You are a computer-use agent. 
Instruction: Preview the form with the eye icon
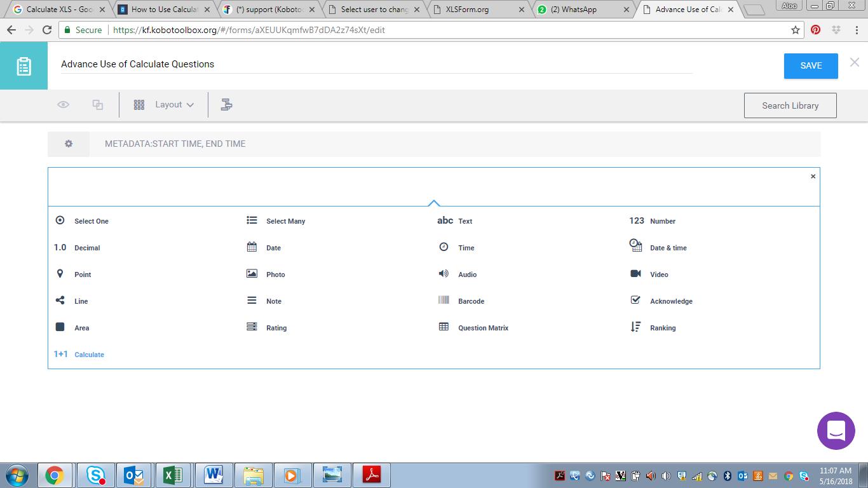[63, 104]
